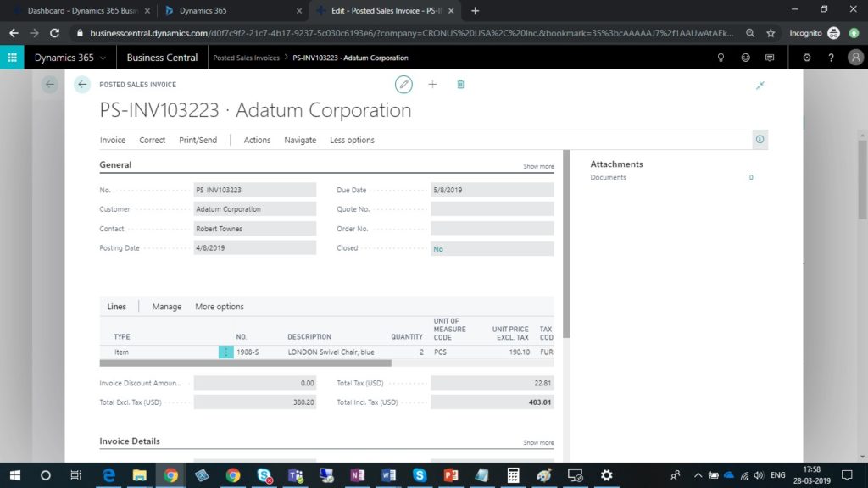Bookmark this page with the star icon
This screenshot has width=868, height=488.
pyautogui.click(x=771, y=33)
